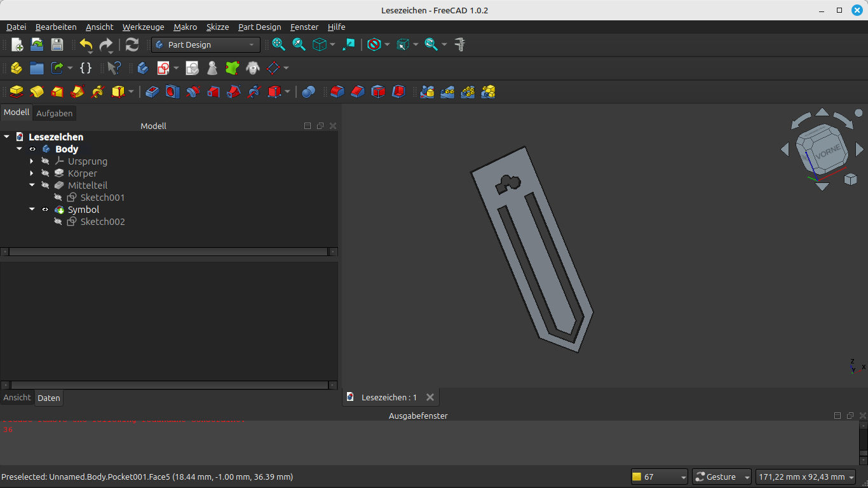Viewport: 868px width, 488px height.
Task: Apply the Boolean operation tool
Action: [x=309, y=92]
